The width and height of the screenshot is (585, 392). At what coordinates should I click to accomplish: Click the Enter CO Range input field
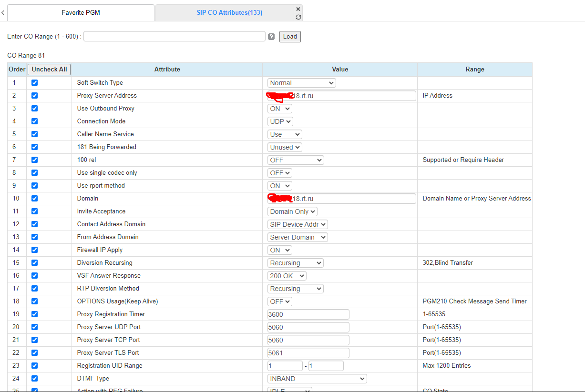click(x=174, y=37)
